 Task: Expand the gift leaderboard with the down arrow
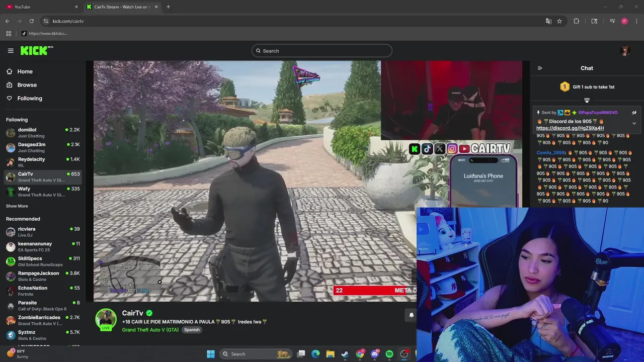pos(587,101)
